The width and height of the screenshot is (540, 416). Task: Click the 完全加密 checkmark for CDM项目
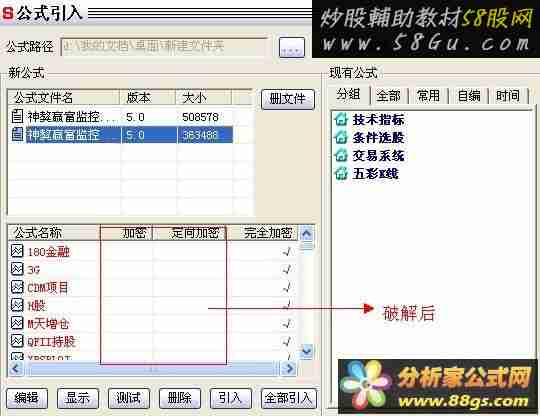click(287, 287)
